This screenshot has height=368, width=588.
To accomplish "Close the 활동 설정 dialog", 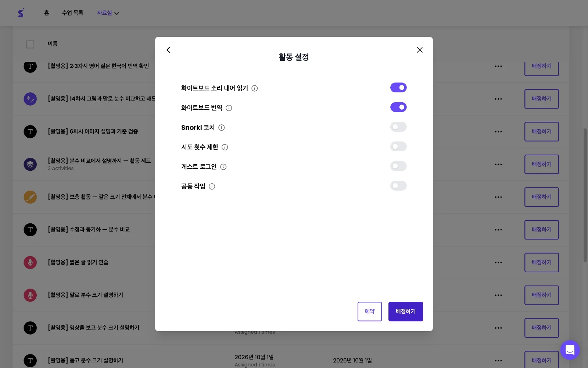I will (420, 50).
